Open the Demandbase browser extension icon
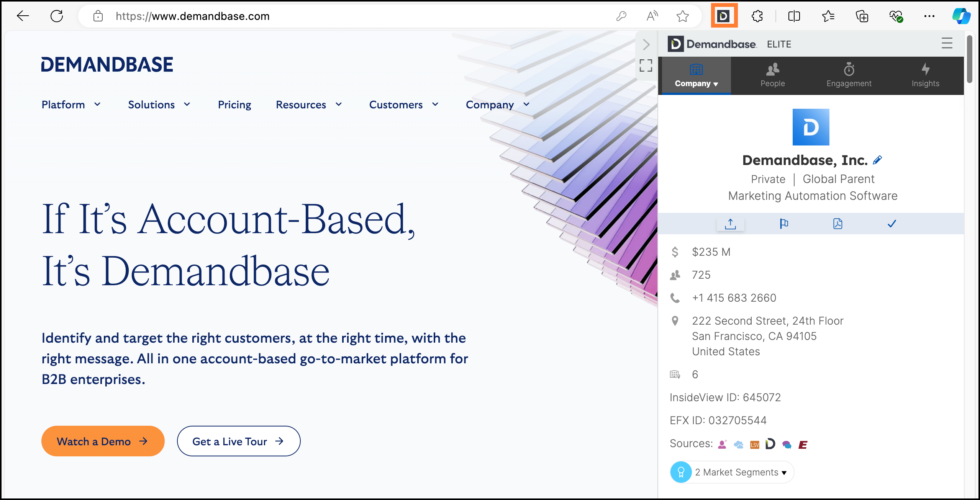 [724, 16]
